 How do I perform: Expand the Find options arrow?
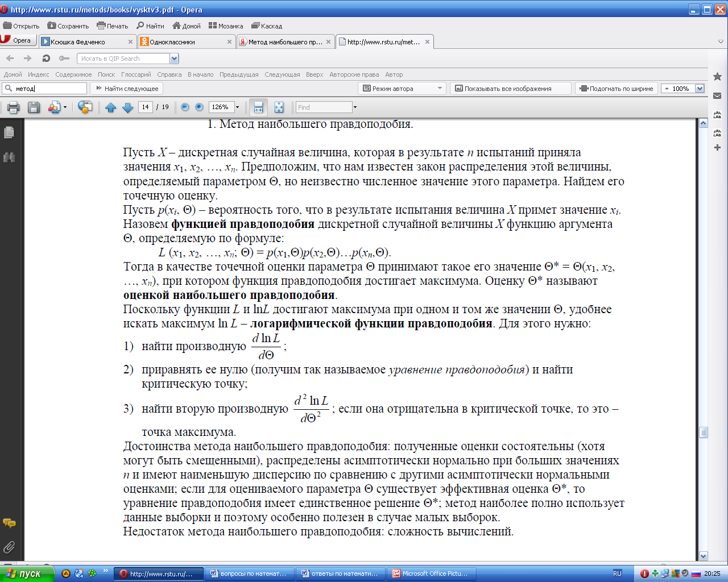coord(355,107)
